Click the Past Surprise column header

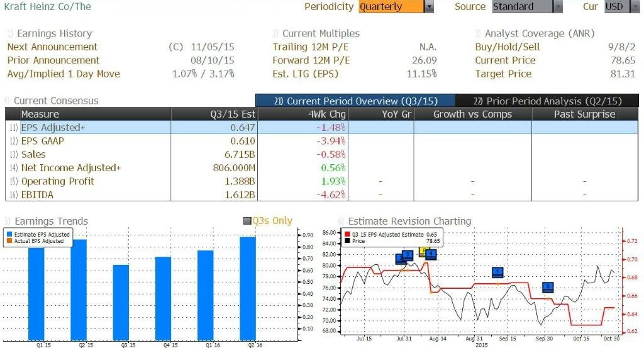tap(585, 115)
